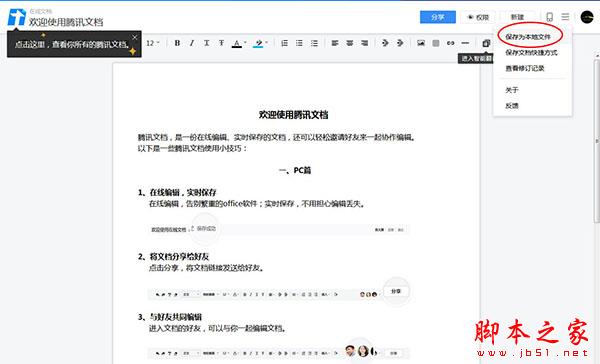Insert an image using the picture icon
The height and width of the screenshot is (364, 600).
point(421,43)
